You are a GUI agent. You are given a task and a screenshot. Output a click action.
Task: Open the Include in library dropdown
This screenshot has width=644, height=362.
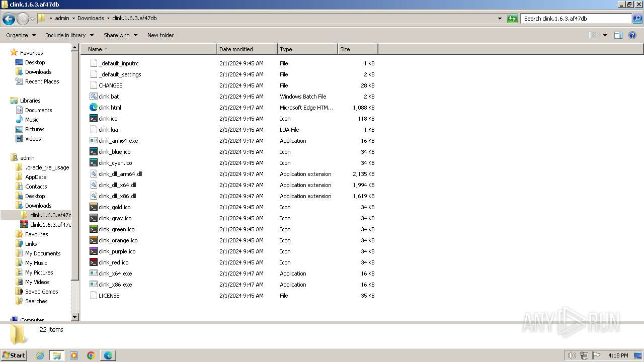click(x=69, y=35)
